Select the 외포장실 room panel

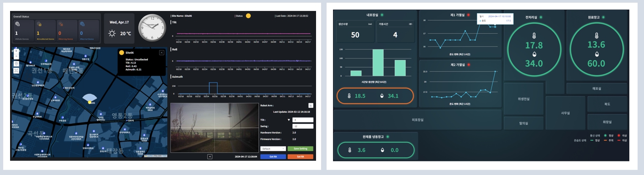coord(417,120)
